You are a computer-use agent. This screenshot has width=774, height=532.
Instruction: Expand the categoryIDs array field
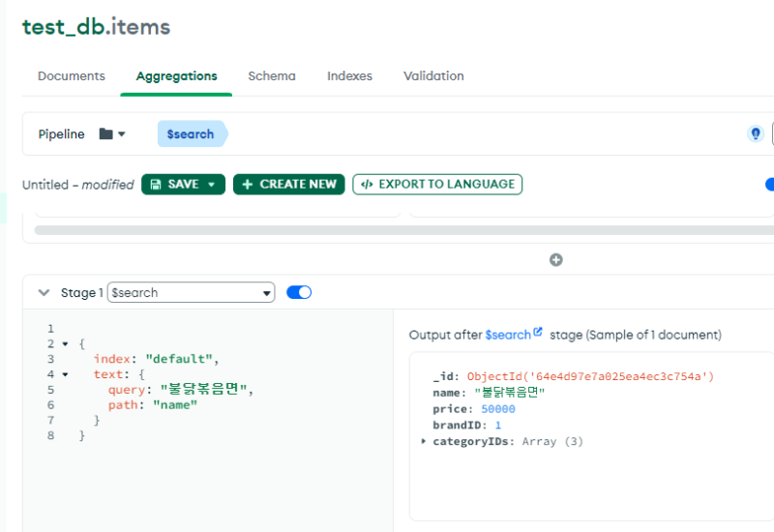coord(424,441)
